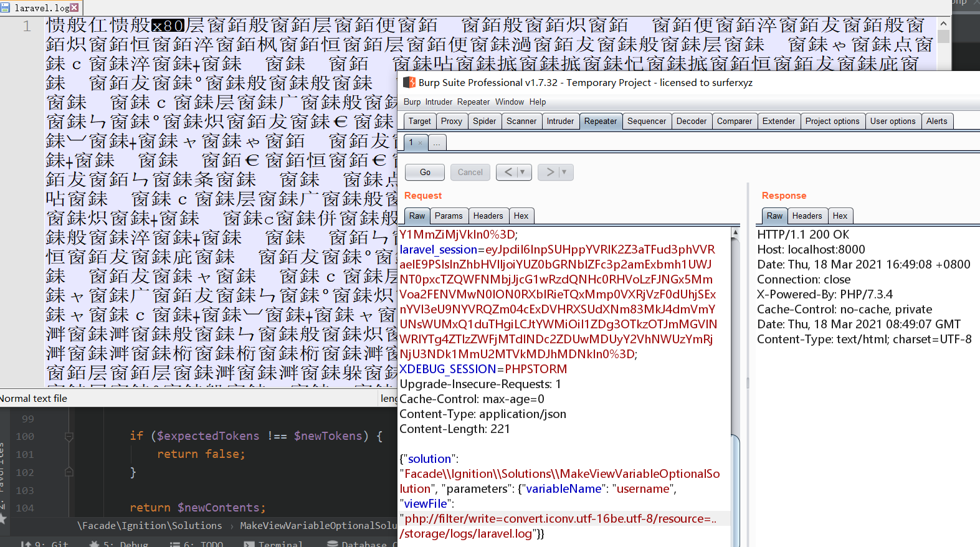This screenshot has width=980, height=547.
Task: Open the Terminal tool window in the bottom bar
Action: (274, 544)
